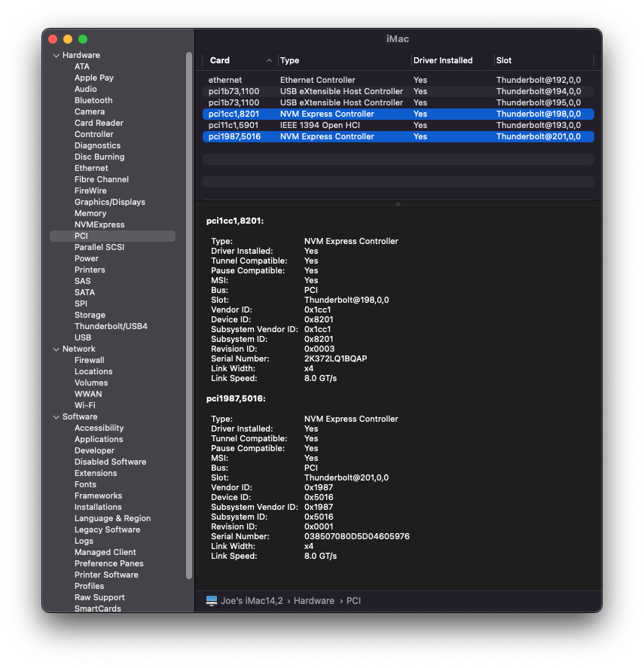The image size is (644, 668).
Task: Select Ethernet under Hardware
Action: (x=91, y=168)
